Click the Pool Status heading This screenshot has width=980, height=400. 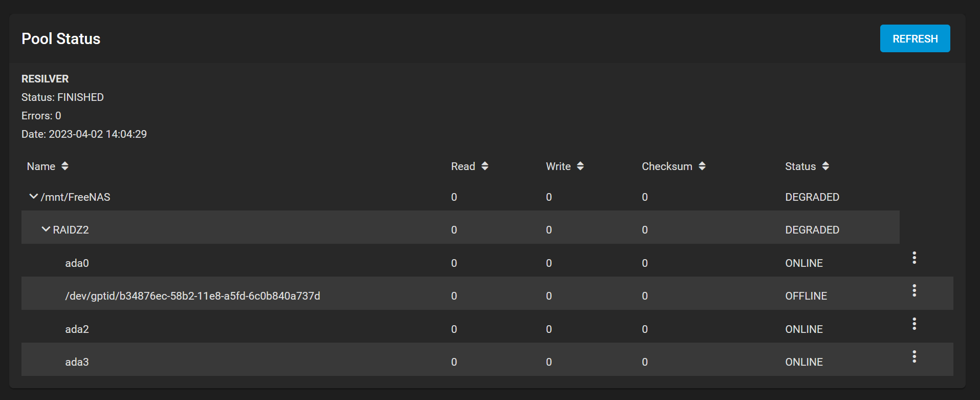click(x=61, y=39)
